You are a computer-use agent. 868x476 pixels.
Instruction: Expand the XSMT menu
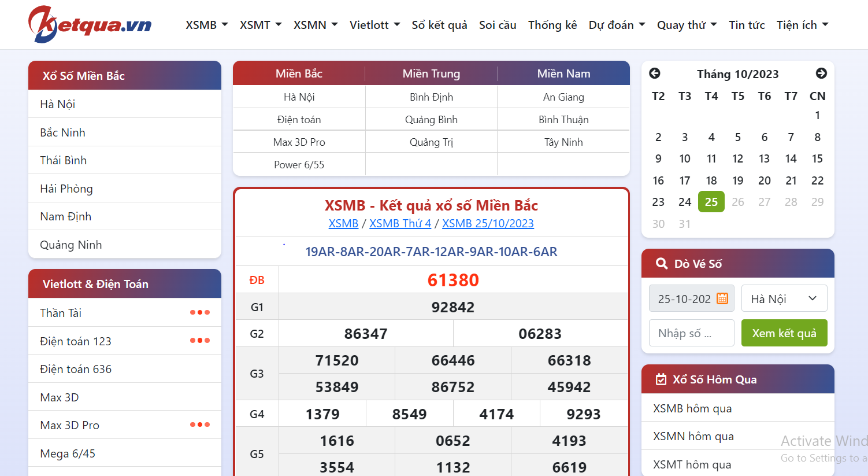coord(261,25)
